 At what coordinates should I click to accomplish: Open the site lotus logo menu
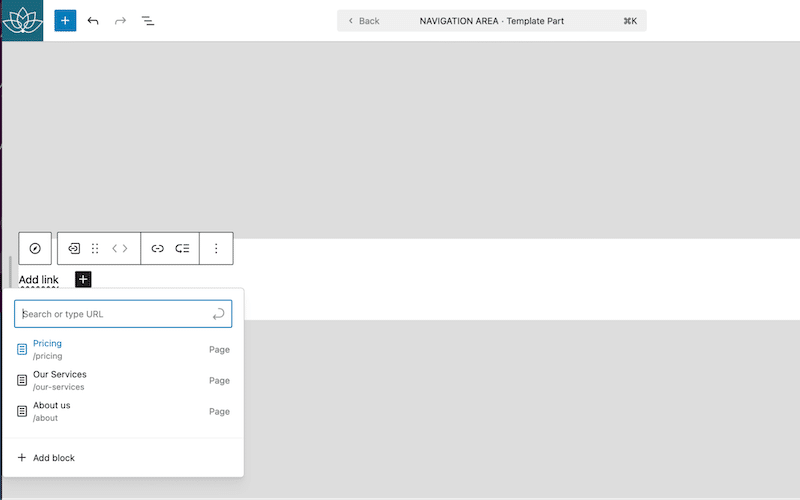tap(22, 20)
